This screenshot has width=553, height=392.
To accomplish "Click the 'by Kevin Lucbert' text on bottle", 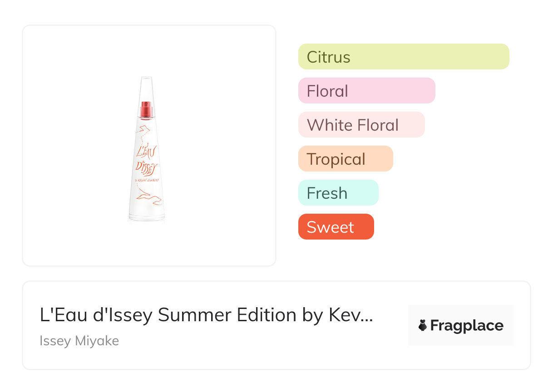I will coord(148,181).
